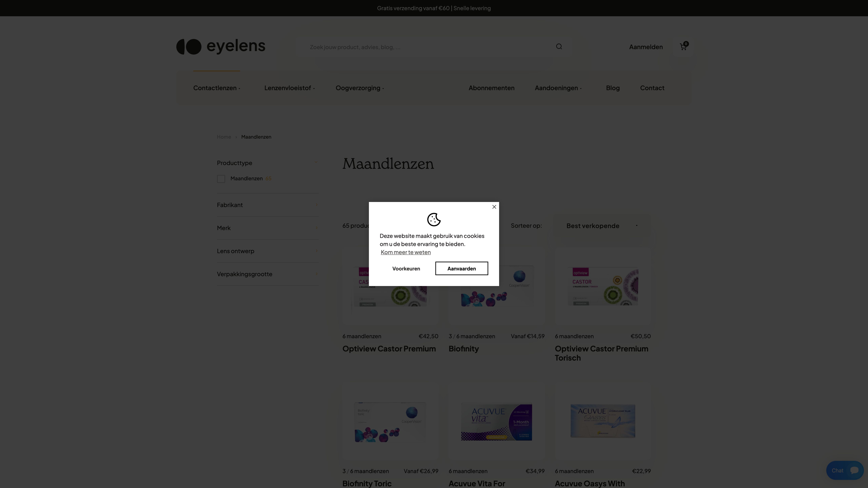Click the Acuvue Vita For product image

[497, 422]
